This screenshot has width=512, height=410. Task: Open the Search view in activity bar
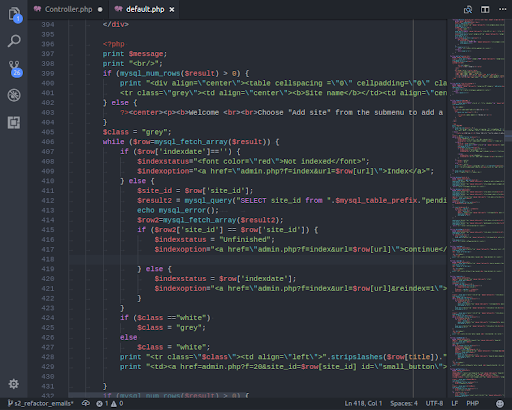14,41
